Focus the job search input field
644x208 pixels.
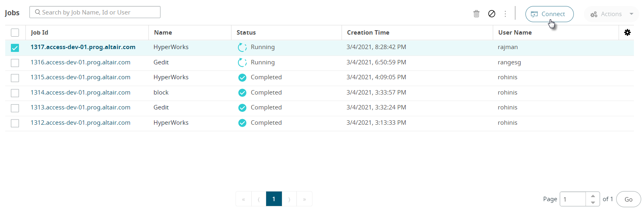(x=95, y=12)
